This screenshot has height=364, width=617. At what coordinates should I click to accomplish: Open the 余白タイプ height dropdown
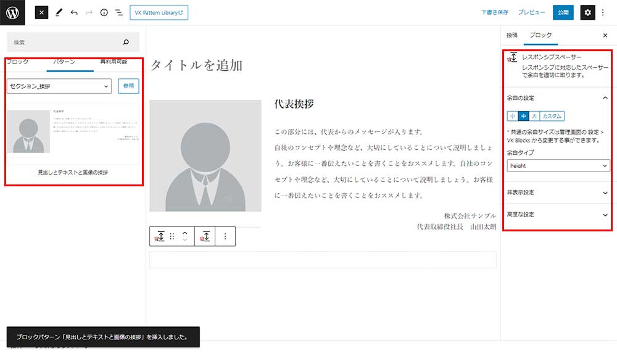tap(558, 165)
